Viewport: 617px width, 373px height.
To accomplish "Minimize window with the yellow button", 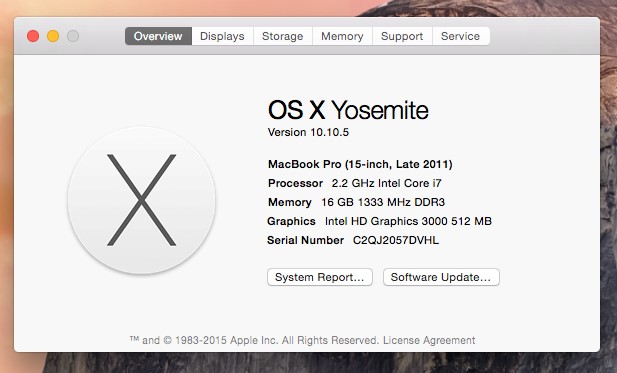I will coord(53,36).
